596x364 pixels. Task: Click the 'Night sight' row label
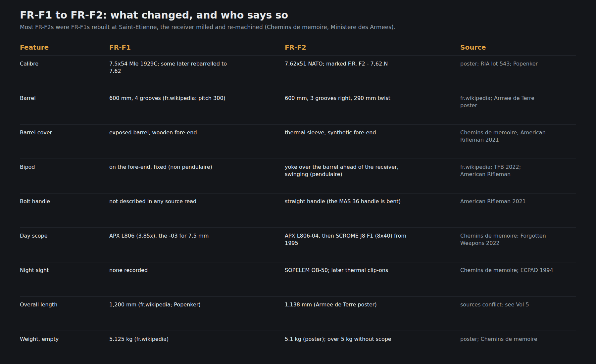(x=34, y=270)
